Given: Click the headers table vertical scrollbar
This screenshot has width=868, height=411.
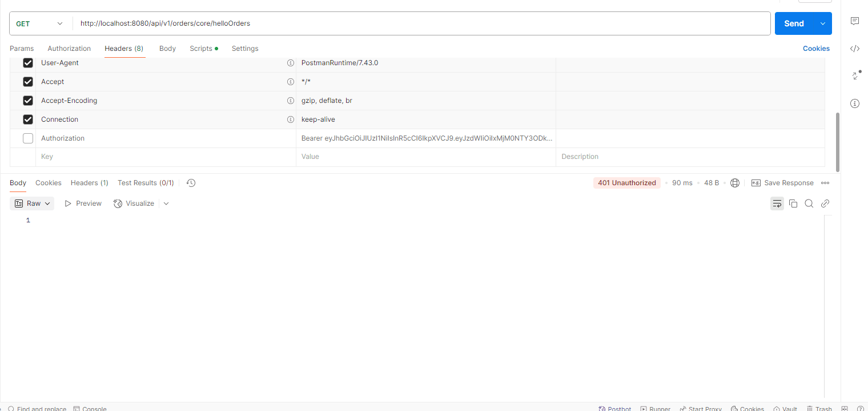Looking at the screenshot, I should click(837, 140).
